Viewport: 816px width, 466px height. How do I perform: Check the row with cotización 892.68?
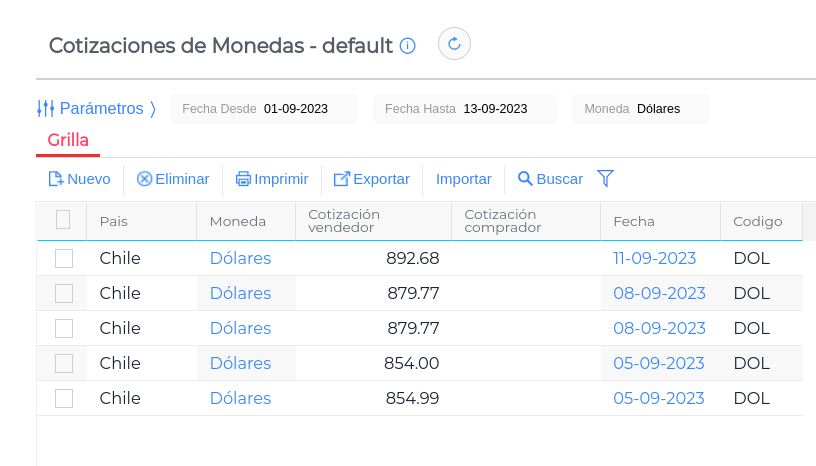64,258
